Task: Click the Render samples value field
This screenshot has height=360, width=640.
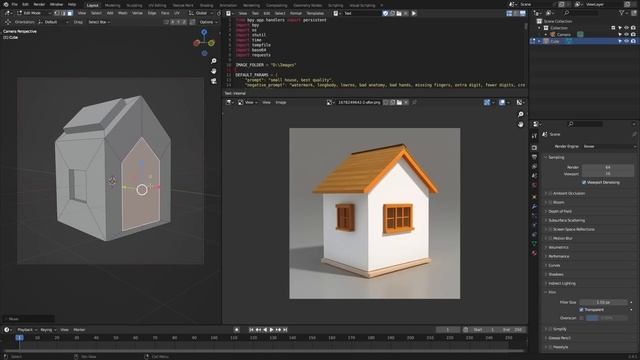Action: [x=608, y=167]
